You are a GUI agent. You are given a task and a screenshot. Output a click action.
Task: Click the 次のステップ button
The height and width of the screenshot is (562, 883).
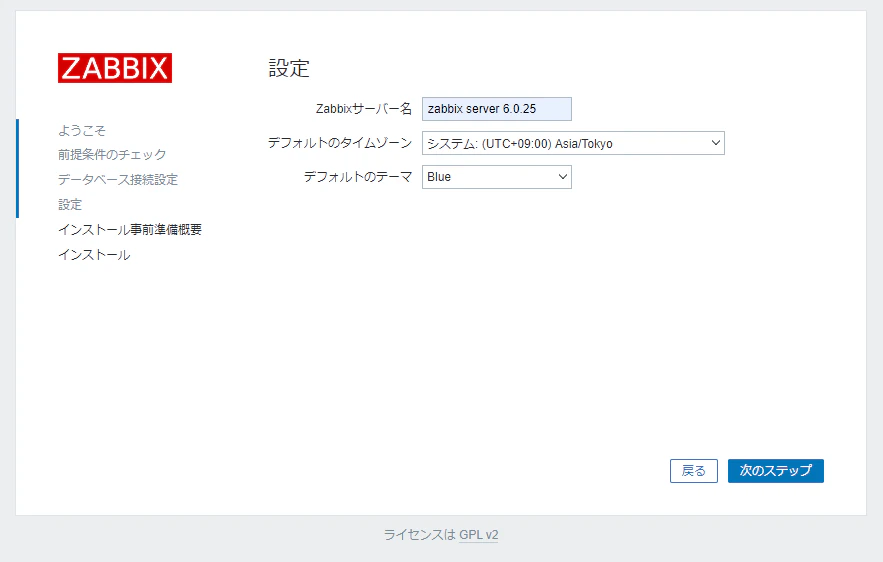[775, 471]
